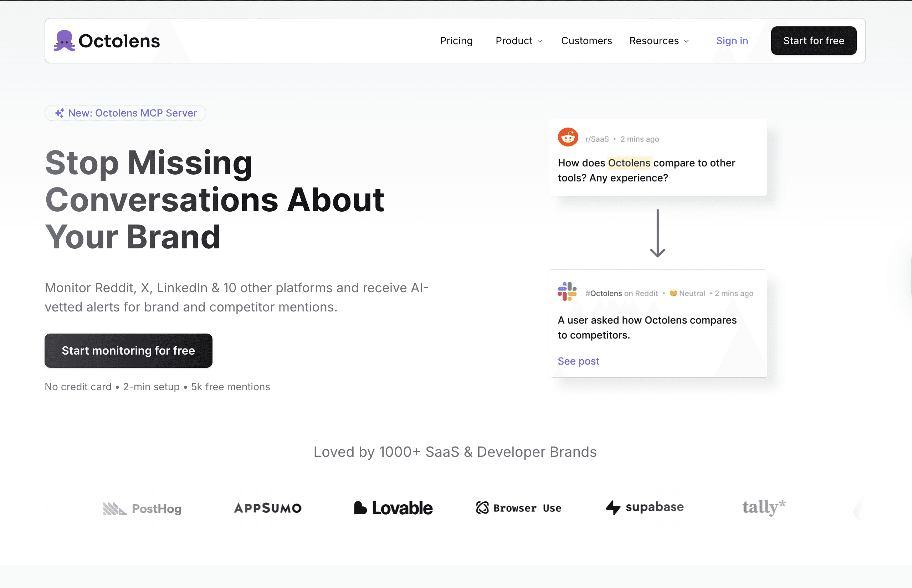The height and width of the screenshot is (588, 912).
Task: Click the AppSumo logo
Action: (x=268, y=508)
